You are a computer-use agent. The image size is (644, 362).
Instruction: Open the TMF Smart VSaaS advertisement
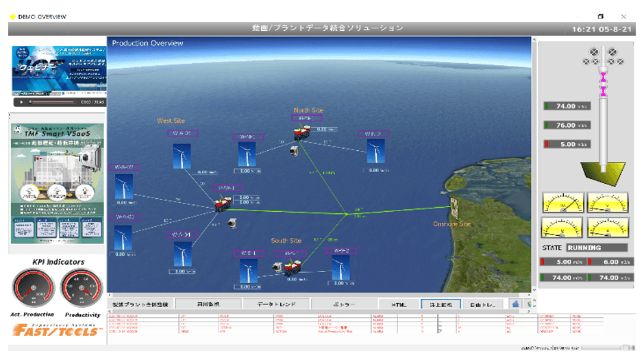(57, 183)
